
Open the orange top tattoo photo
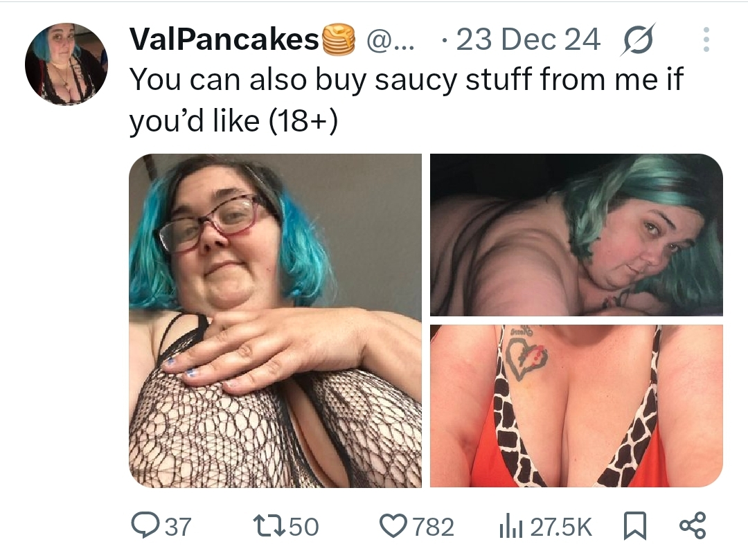click(x=576, y=406)
